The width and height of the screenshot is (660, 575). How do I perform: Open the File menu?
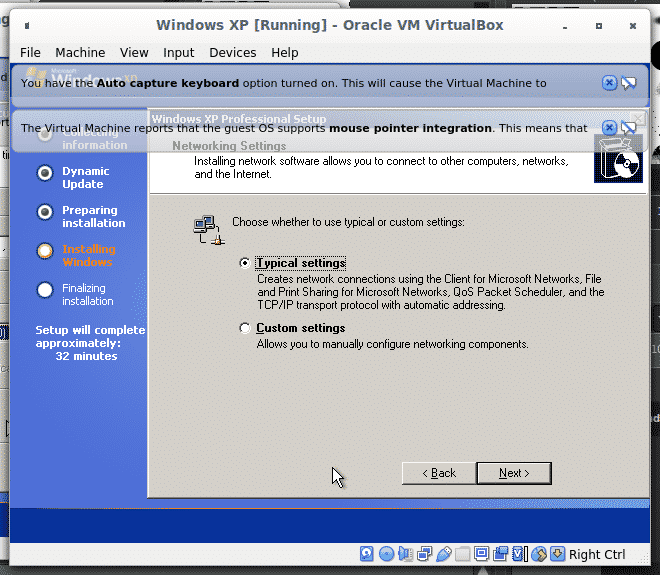(x=30, y=53)
